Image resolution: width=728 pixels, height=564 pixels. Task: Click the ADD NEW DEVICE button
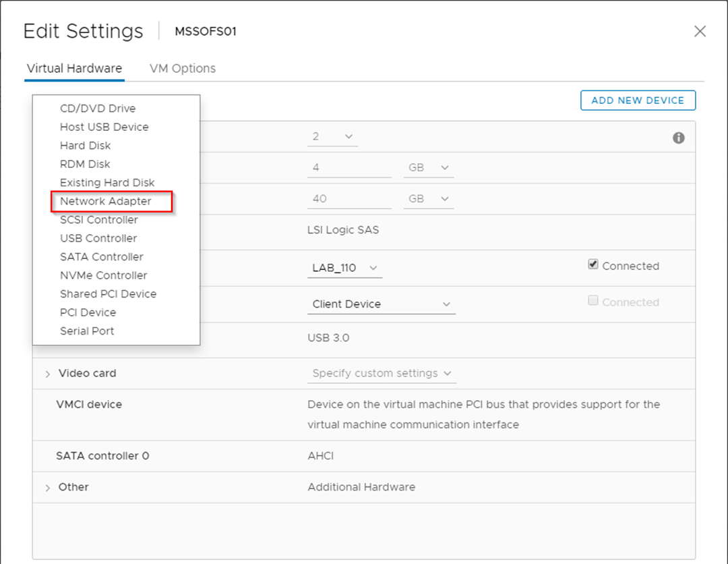click(x=637, y=101)
